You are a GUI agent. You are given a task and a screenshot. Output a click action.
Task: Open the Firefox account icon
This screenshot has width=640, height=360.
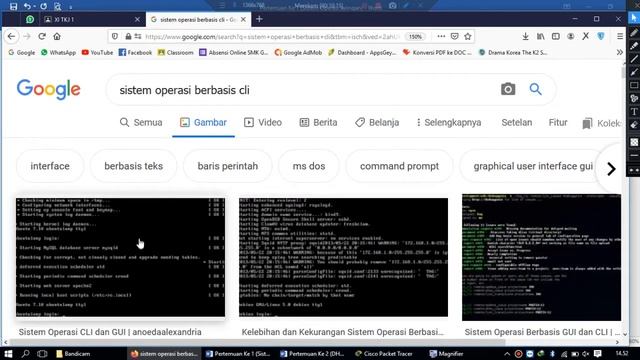(571, 36)
